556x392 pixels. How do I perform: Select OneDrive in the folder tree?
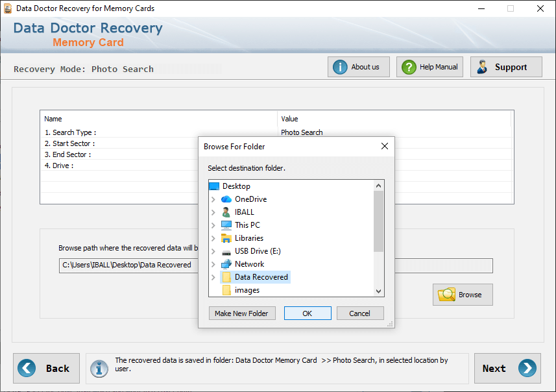(x=250, y=199)
